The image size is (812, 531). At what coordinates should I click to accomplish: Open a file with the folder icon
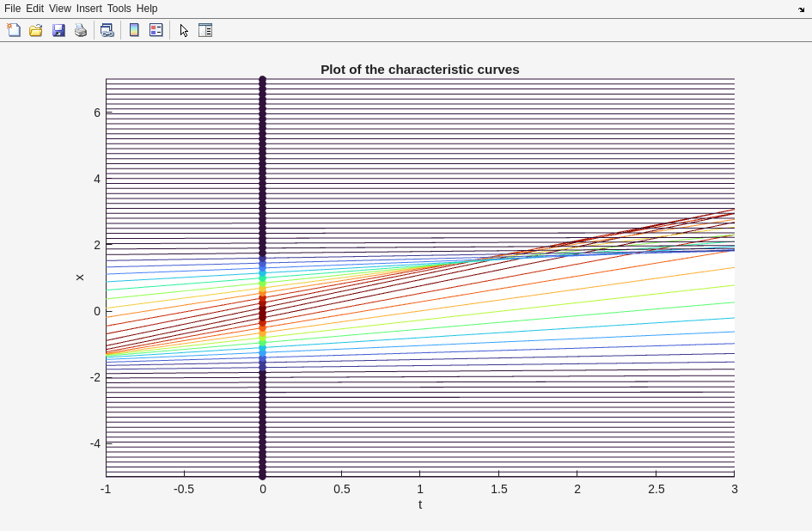pos(36,30)
